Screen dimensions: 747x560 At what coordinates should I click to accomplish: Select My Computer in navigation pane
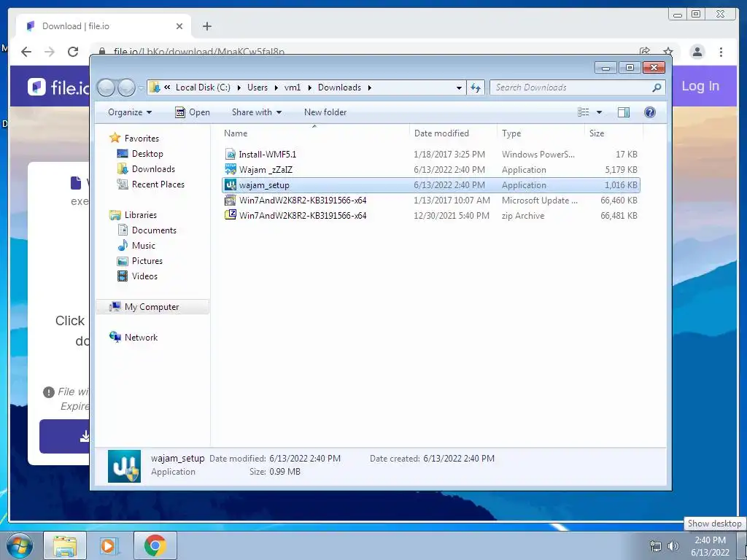[x=152, y=307]
